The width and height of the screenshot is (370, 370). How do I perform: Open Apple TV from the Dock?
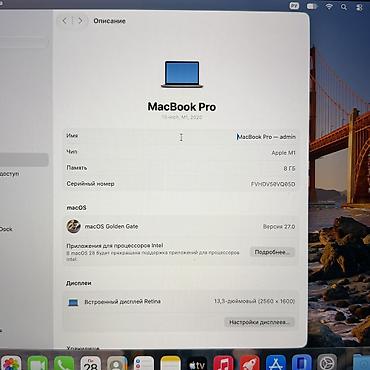coord(197,363)
